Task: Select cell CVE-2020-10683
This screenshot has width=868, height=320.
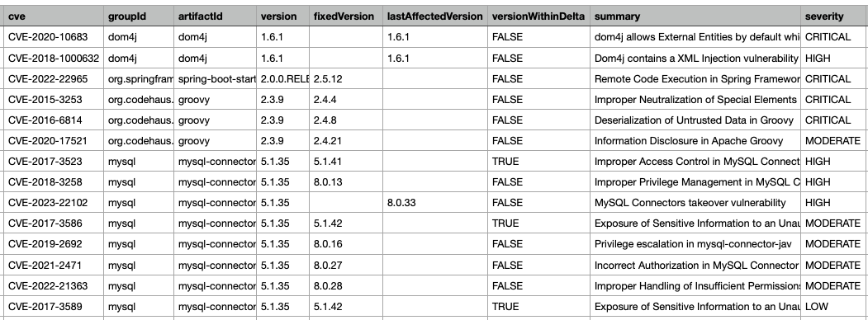Action: (54, 38)
